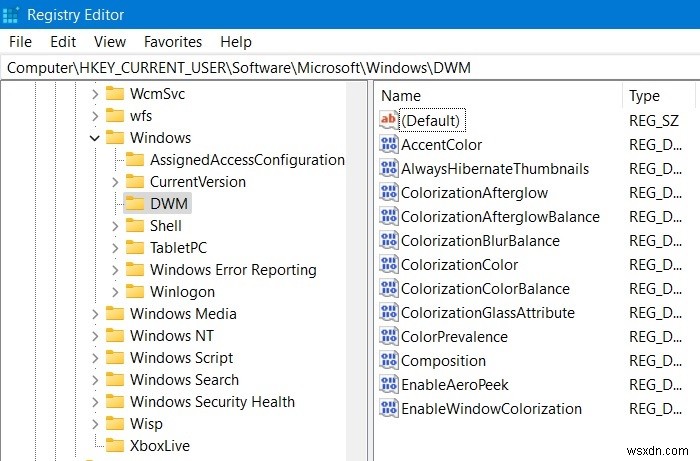This screenshot has height=461, width=700.
Task: Click the icon beside ColorizationColor
Action: [x=388, y=265]
